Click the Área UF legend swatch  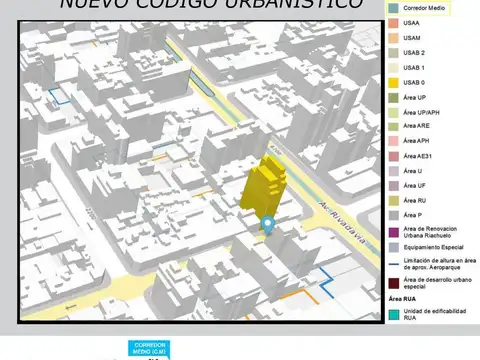coord(394,186)
